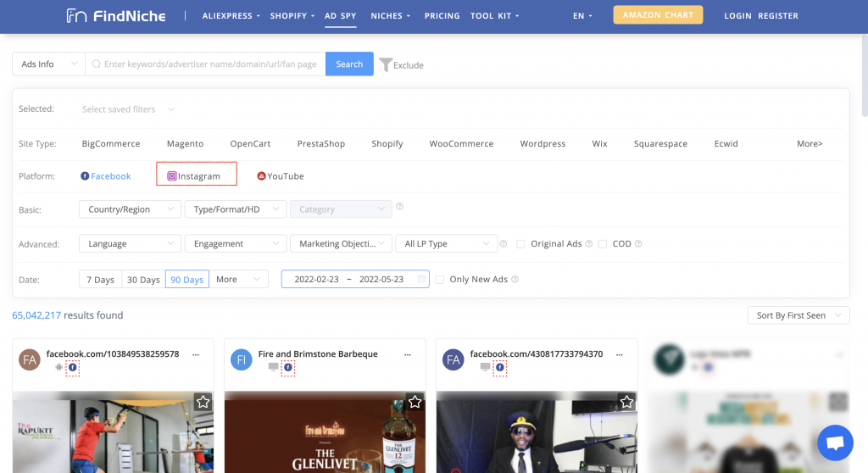Click desktop device icon on Fire and Brimstone card
868x473 pixels.
click(x=273, y=367)
